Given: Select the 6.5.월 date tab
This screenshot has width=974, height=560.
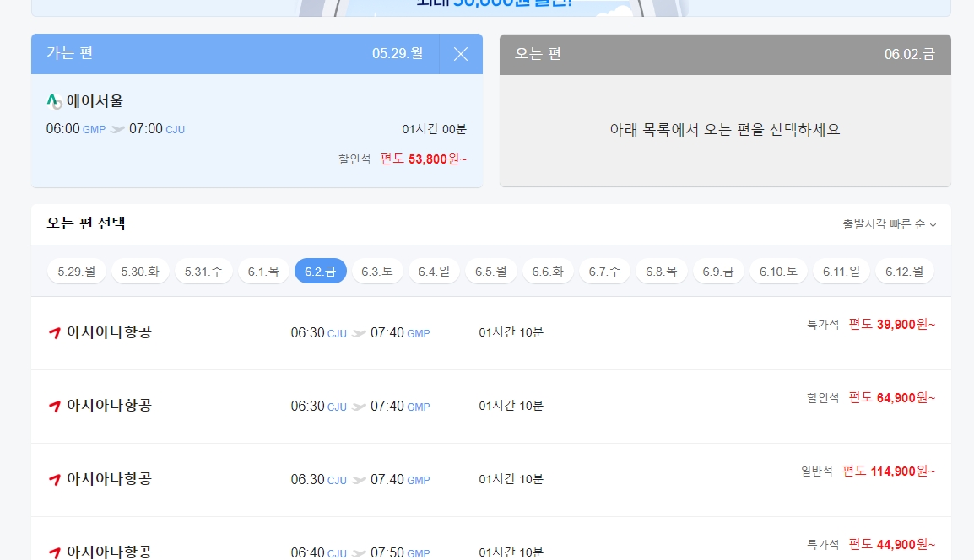Looking at the screenshot, I should [491, 272].
